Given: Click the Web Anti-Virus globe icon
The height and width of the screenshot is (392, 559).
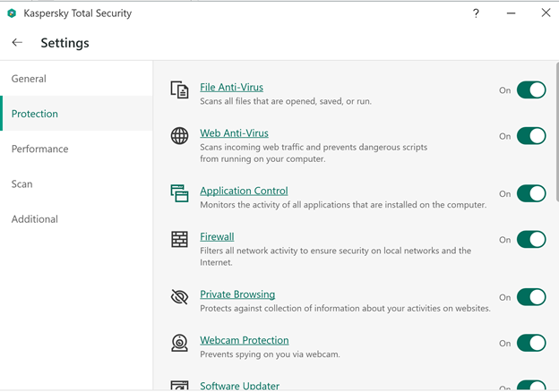Looking at the screenshot, I should (x=179, y=136).
